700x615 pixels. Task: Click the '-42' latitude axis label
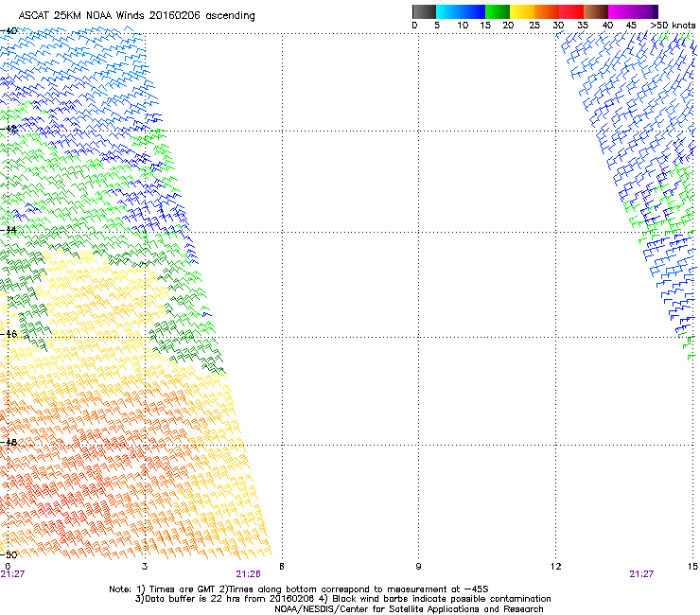click(9, 129)
